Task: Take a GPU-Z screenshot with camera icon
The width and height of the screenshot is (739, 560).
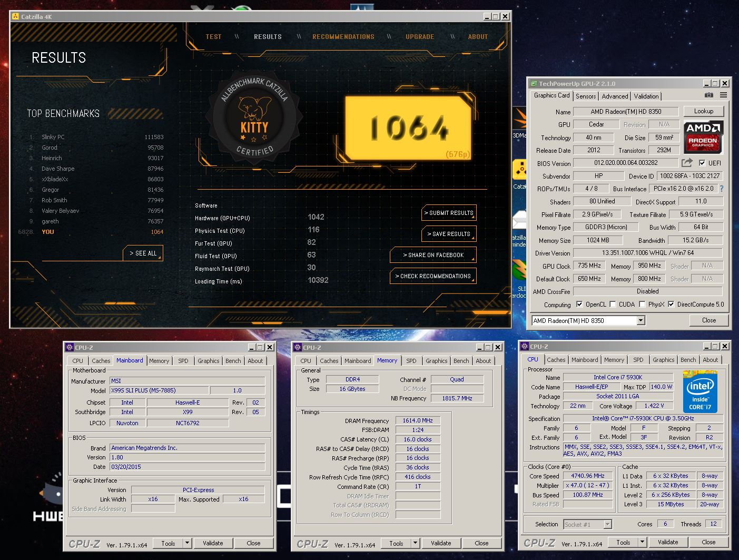Action: [x=709, y=95]
